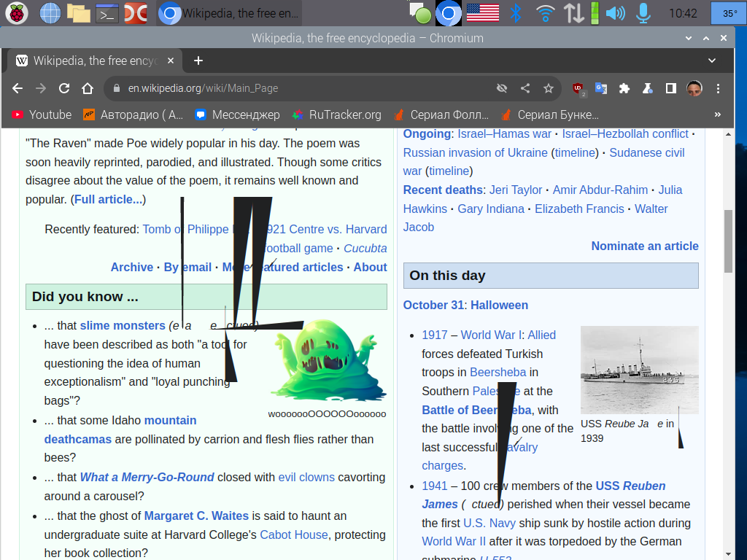Click the slime monster thumbnail
This screenshot has height=560, width=747.
tap(328, 360)
